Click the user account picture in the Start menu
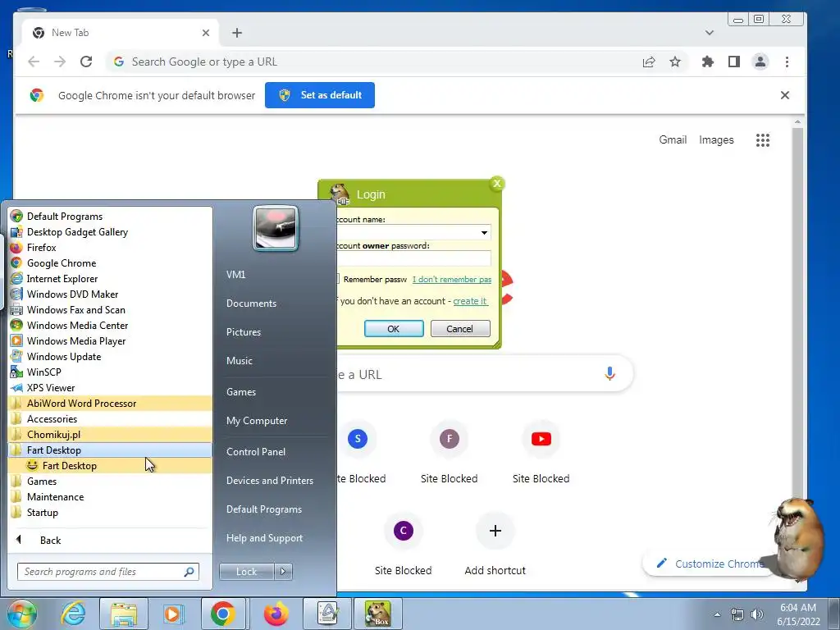840x630 pixels. coord(276,228)
